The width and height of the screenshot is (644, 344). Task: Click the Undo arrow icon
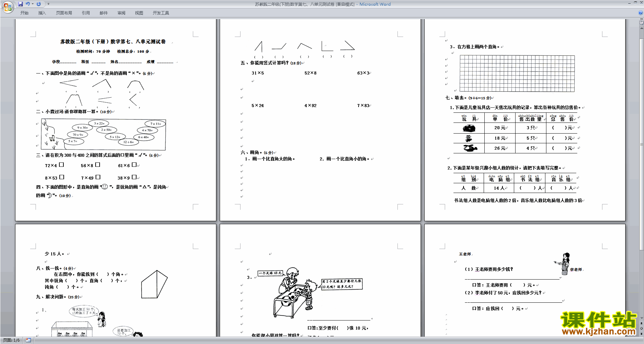pyautogui.click(x=28, y=4)
